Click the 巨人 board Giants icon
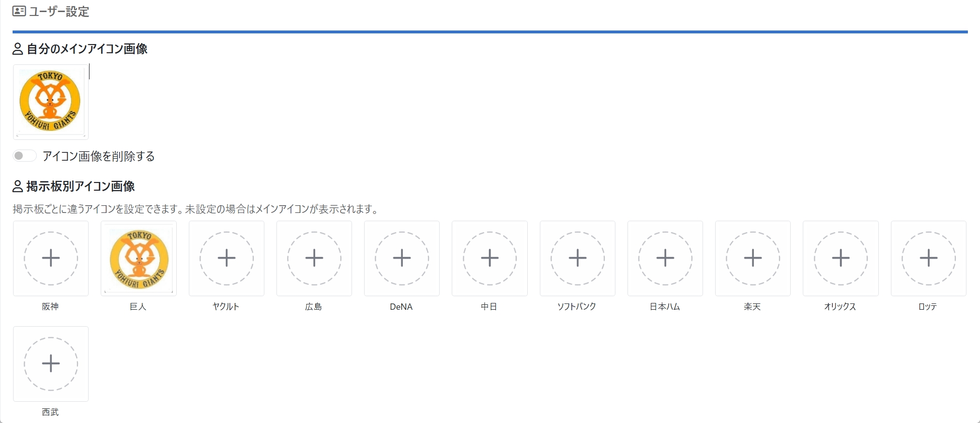Screen dimensions: 980x423 tap(138, 258)
